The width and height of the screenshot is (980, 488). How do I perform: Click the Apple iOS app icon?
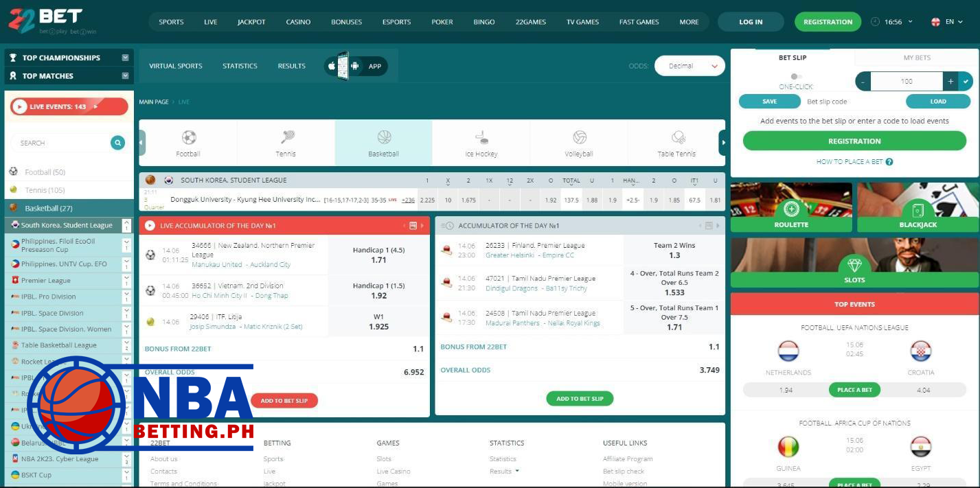(x=332, y=66)
